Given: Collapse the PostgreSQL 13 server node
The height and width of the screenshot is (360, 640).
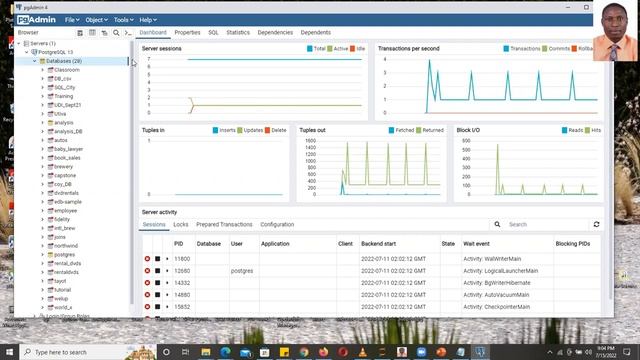Looking at the screenshot, I should point(27,52).
